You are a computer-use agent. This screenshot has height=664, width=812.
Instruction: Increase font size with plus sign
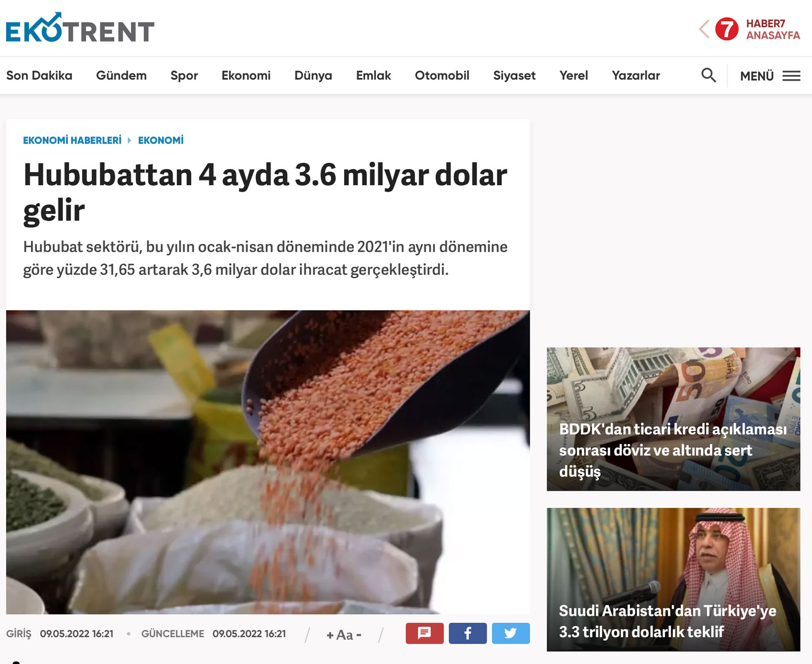tap(330, 635)
